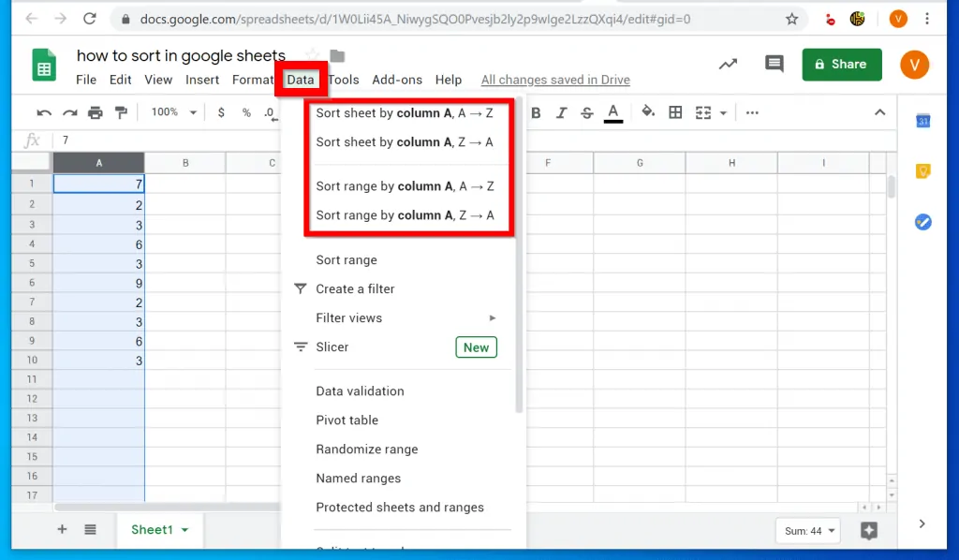Open the comment history icon
The image size is (959, 560).
tap(774, 64)
